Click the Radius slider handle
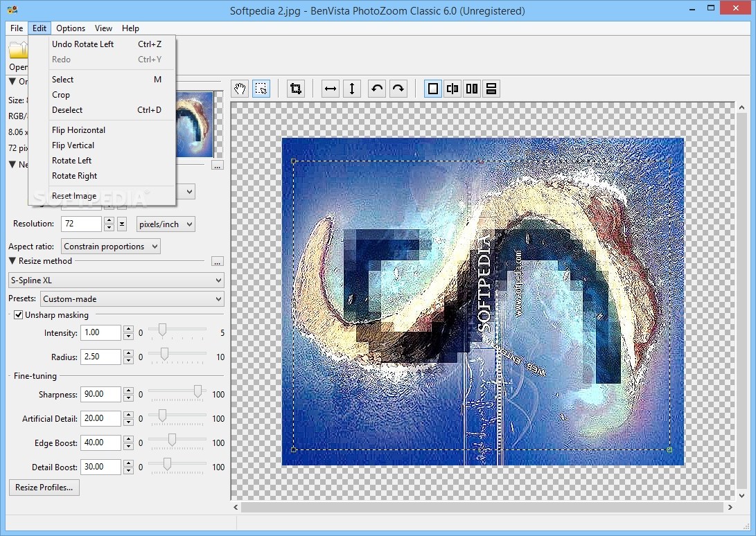Image resolution: width=756 pixels, height=536 pixels. (x=164, y=354)
